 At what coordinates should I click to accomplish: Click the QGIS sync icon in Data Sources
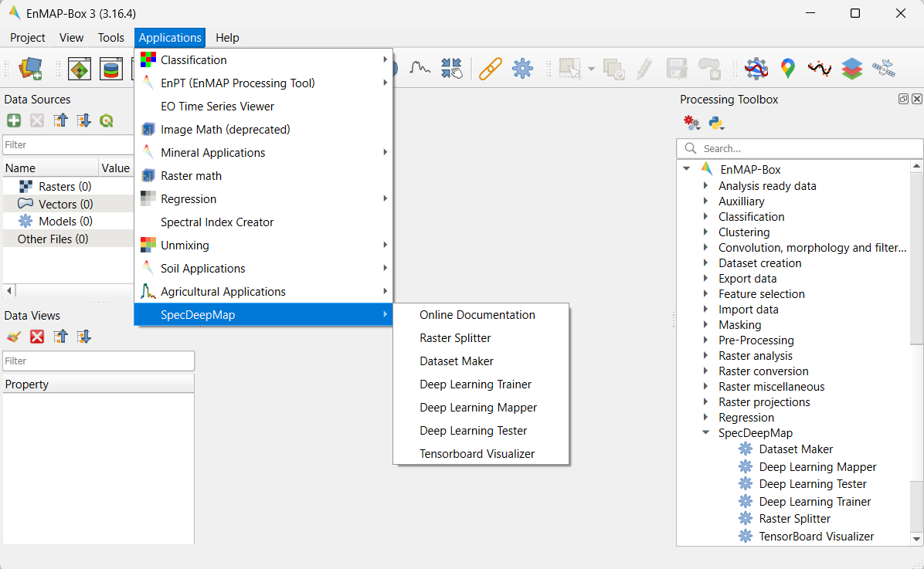[107, 120]
